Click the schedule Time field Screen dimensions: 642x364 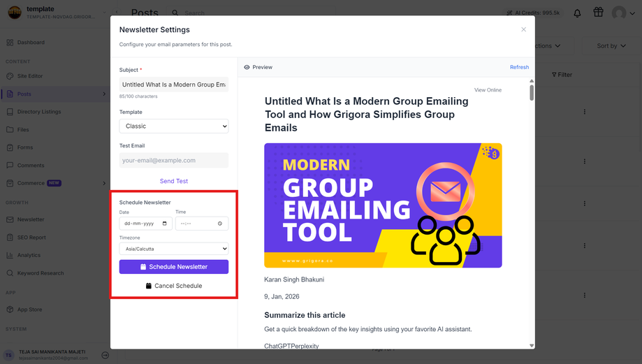[202, 224]
